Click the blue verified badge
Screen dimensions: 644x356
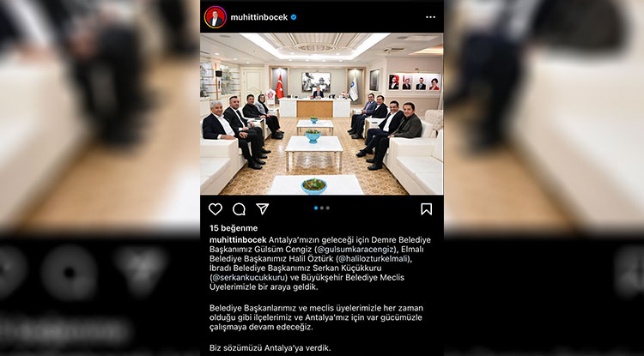294,17
